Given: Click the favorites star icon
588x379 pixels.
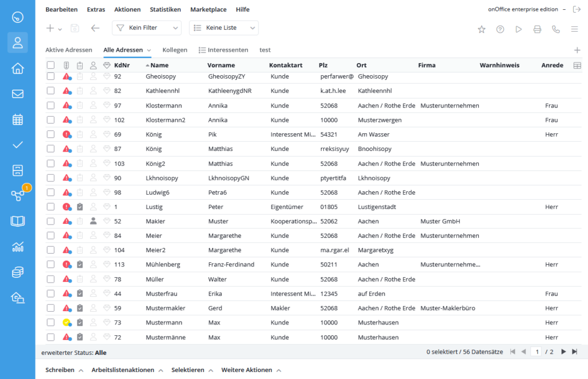Looking at the screenshot, I should 481,29.
